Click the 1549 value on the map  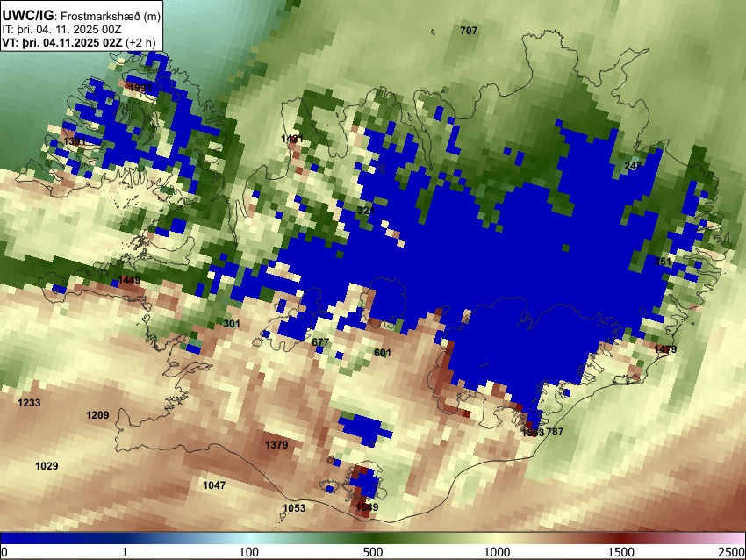tap(367, 507)
